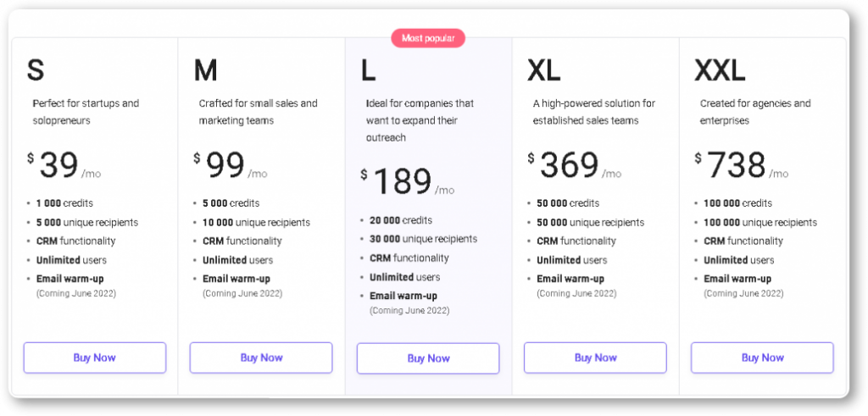Click the XL plan title
Screen dimensions: 868x416
pos(543,69)
